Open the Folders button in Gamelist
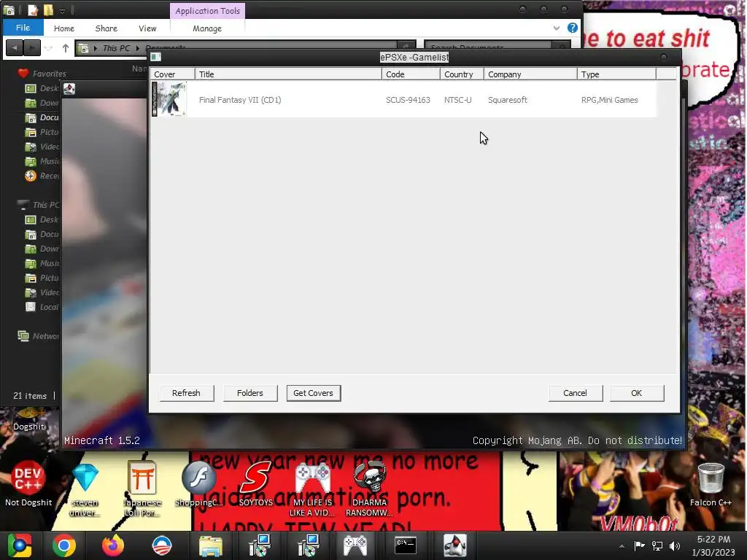Viewport: 747px width, 560px height. click(x=250, y=393)
